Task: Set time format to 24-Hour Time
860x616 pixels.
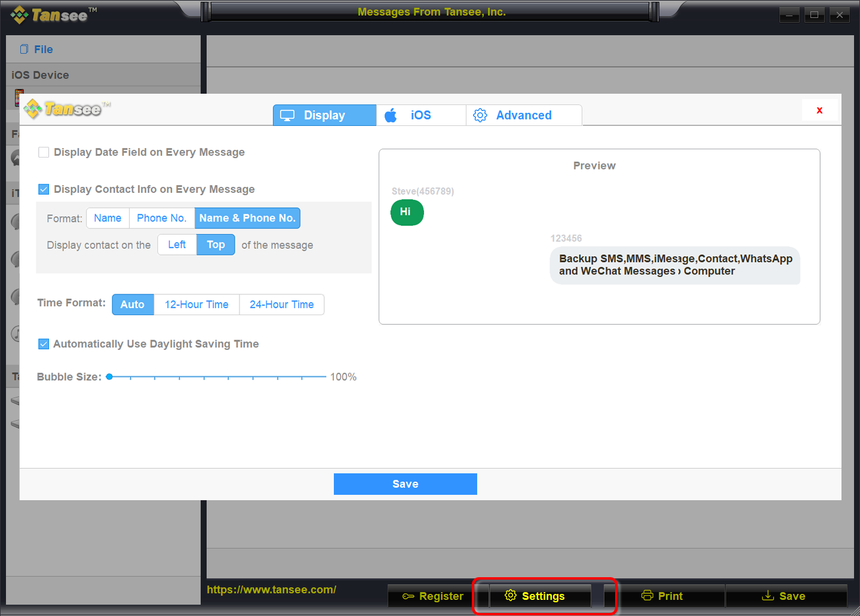Action: 282,304
